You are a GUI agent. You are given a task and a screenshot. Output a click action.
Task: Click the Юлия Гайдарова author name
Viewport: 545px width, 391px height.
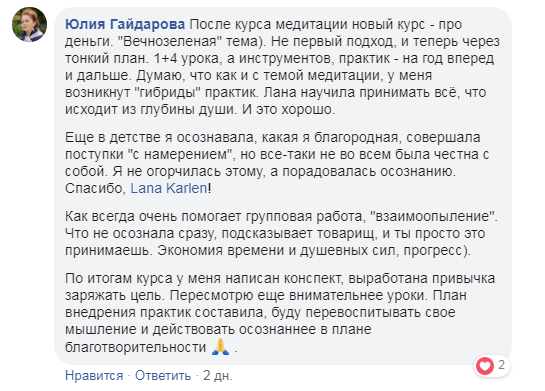coord(125,24)
